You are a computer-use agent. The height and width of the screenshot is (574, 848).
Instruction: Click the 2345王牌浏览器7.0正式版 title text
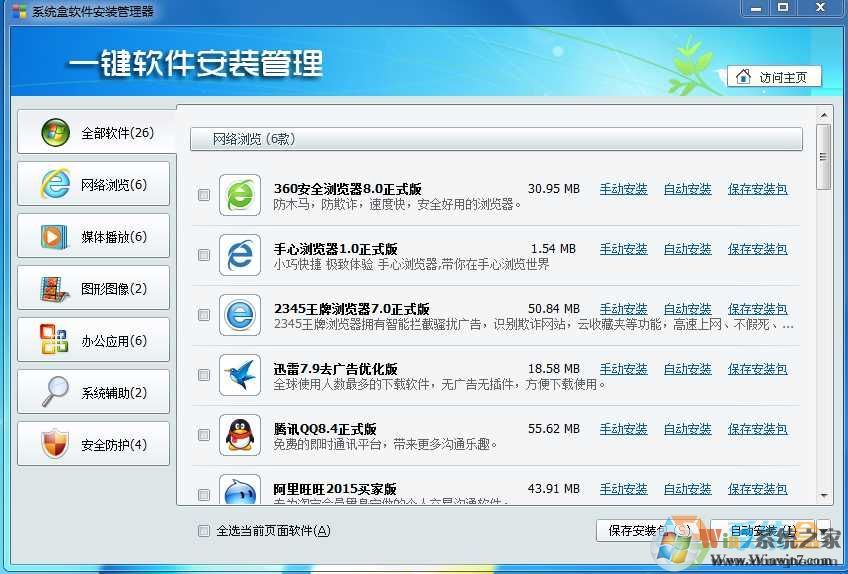coord(352,309)
